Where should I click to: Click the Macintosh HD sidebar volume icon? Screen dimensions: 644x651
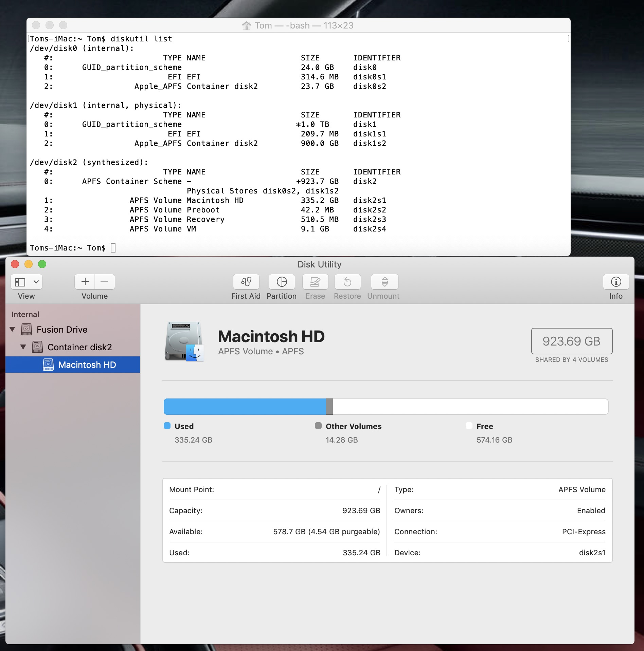point(48,365)
